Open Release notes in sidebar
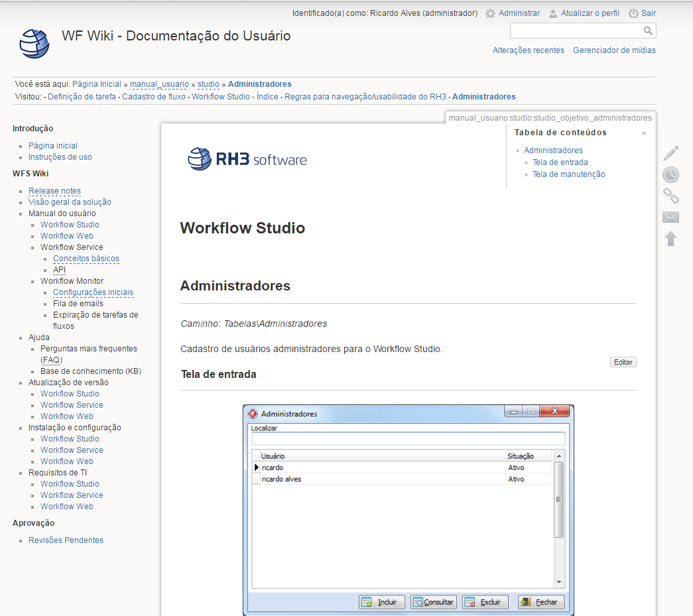The image size is (693, 616). coord(54,191)
